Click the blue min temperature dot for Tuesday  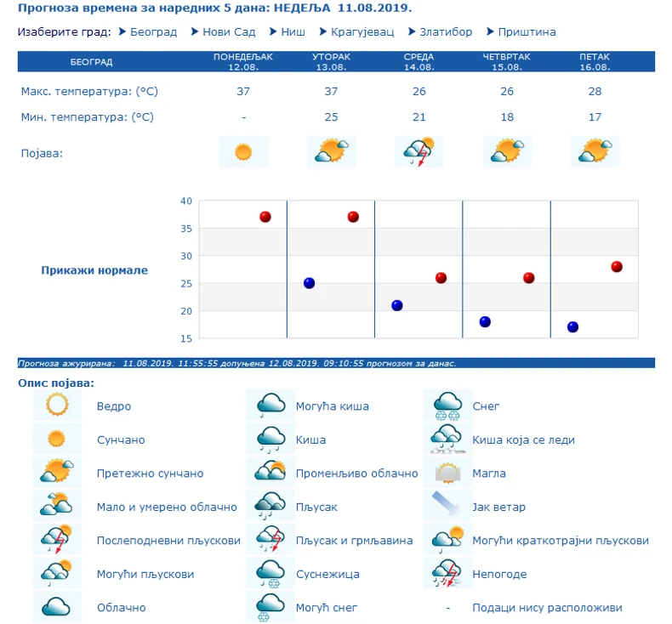click(x=309, y=283)
